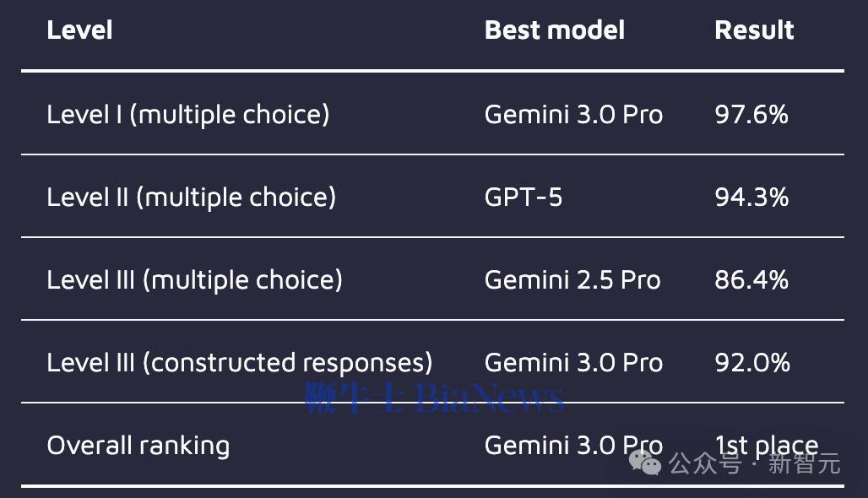Image resolution: width=868 pixels, height=498 pixels.
Task: Click the Gemini 2.5 Pro model cell
Action: [x=572, y=279]
